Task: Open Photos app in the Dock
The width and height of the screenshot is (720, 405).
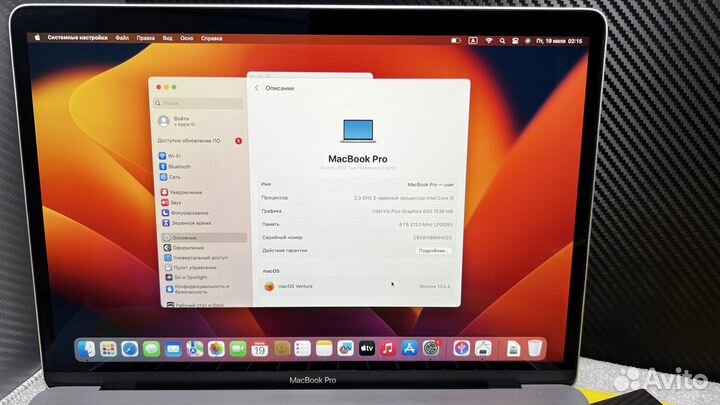Action: (216, 349)
